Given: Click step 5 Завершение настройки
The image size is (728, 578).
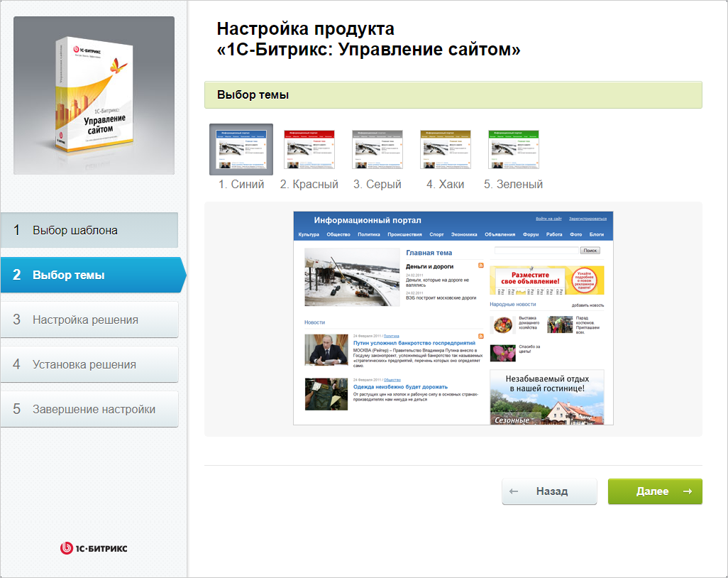Looking at the screenshot, I should pos(89,409).
